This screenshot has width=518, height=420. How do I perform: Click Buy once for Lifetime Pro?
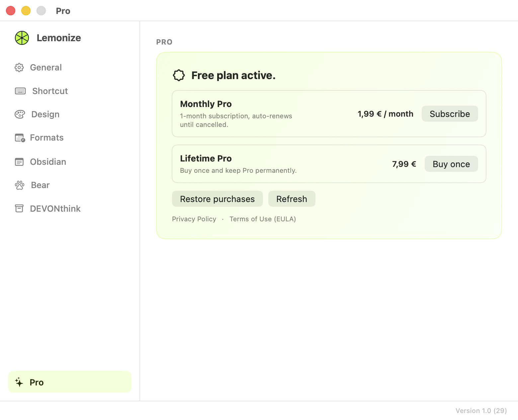pos(451,164)
